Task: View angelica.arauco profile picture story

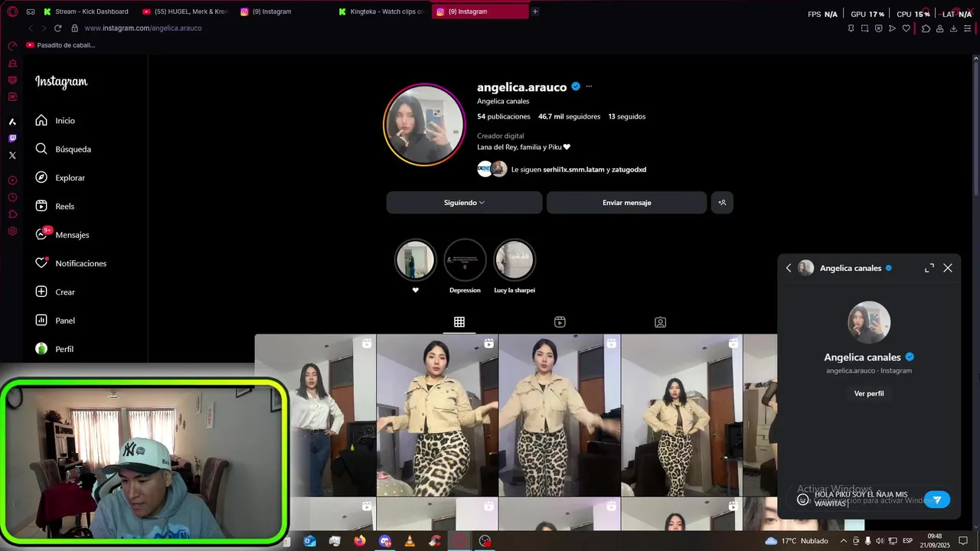Action: point(424,125)
